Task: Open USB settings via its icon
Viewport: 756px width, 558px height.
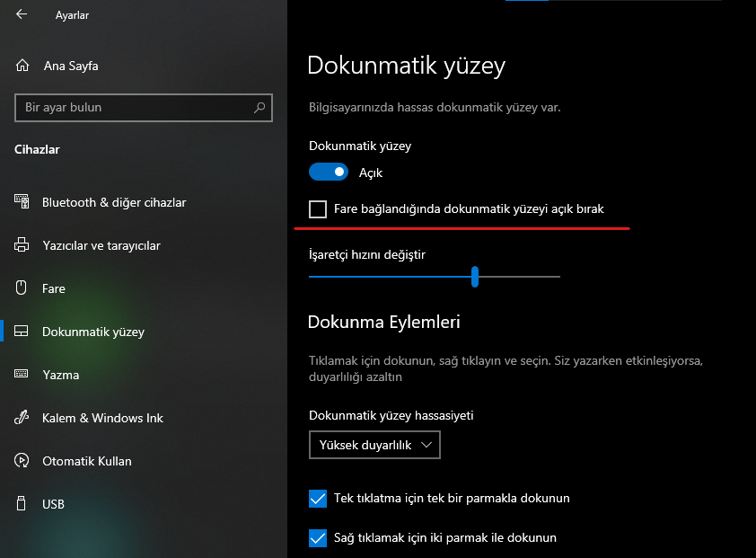Action: (22, 504)
